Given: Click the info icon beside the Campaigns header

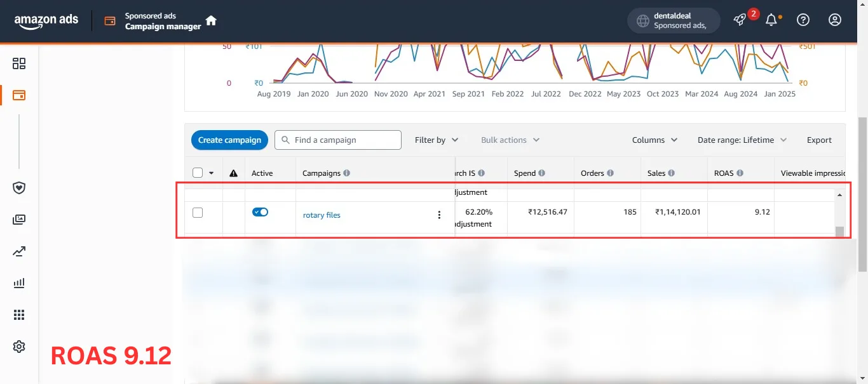Looking at the screenshot, I should point(347,173).
